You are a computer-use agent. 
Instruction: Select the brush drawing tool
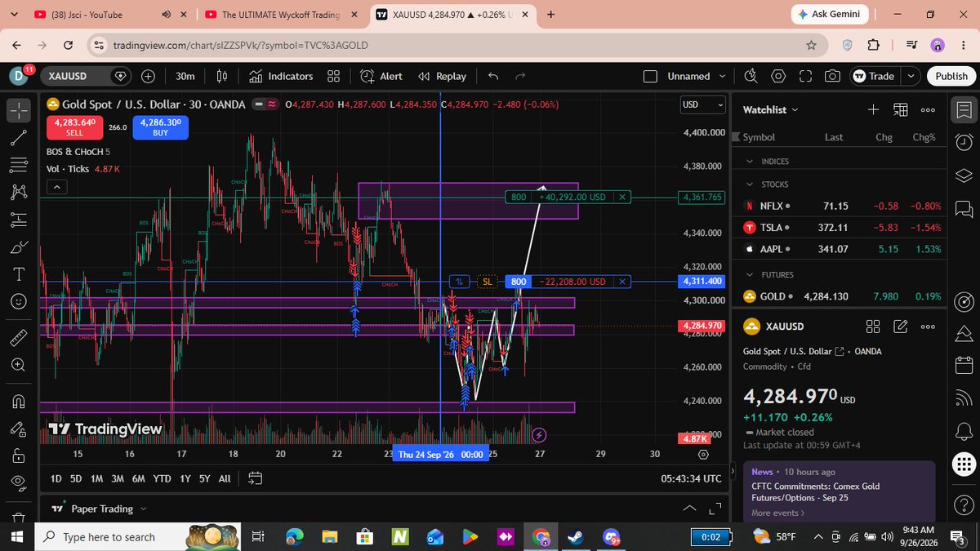coord(19,247)
